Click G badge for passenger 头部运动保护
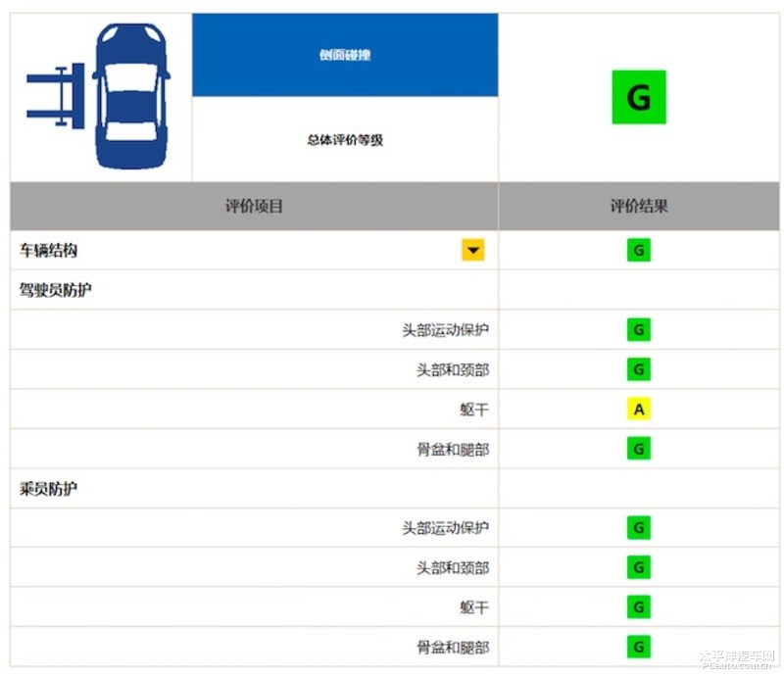The image size is (784, 677). [x=639, y=527]
